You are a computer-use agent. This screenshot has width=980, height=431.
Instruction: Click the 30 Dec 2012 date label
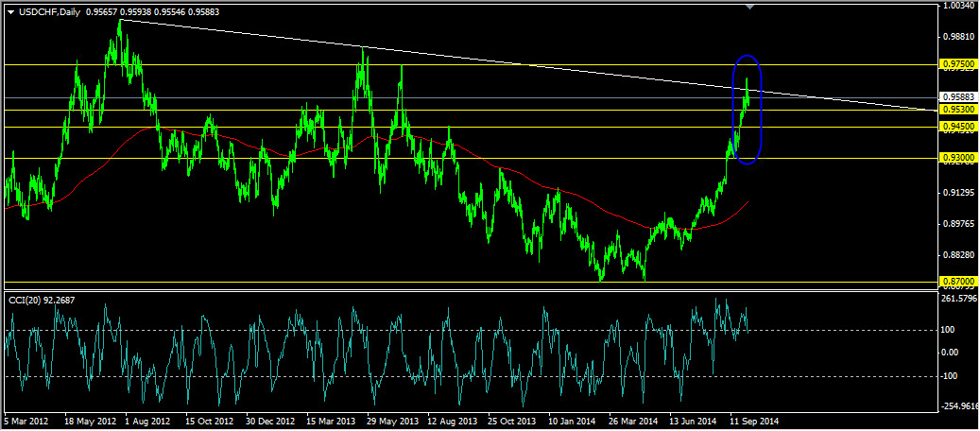click(270, 421)
